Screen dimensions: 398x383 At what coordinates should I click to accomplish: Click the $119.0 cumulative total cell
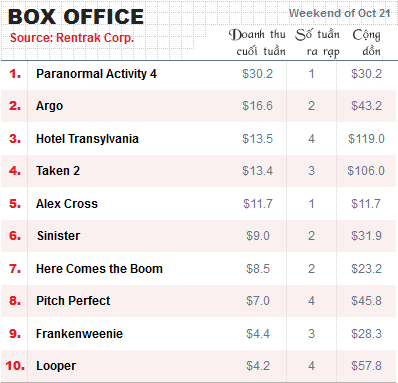tap(366, 139)
